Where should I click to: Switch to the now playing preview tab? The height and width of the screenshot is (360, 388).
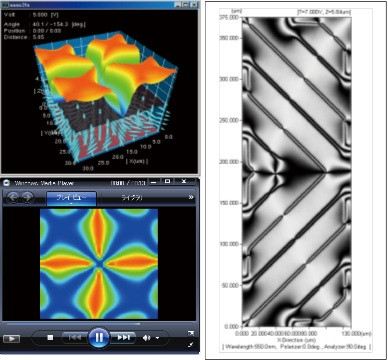coord(71,198)
